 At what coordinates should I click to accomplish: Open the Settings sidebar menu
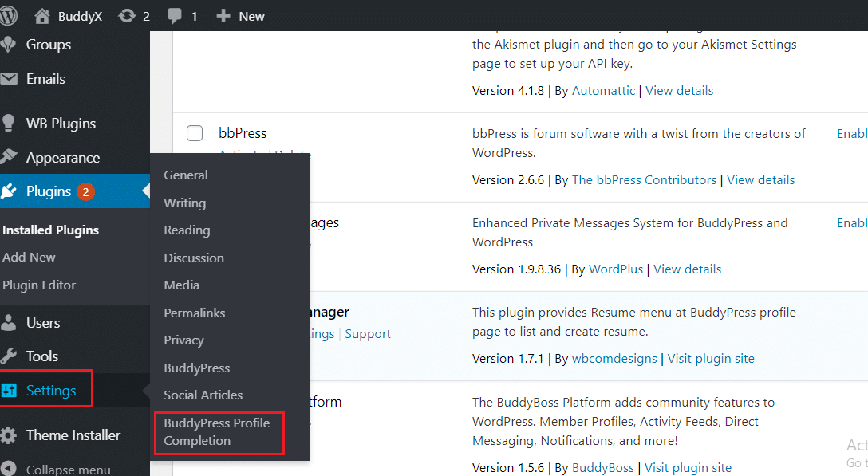point(51,391)
